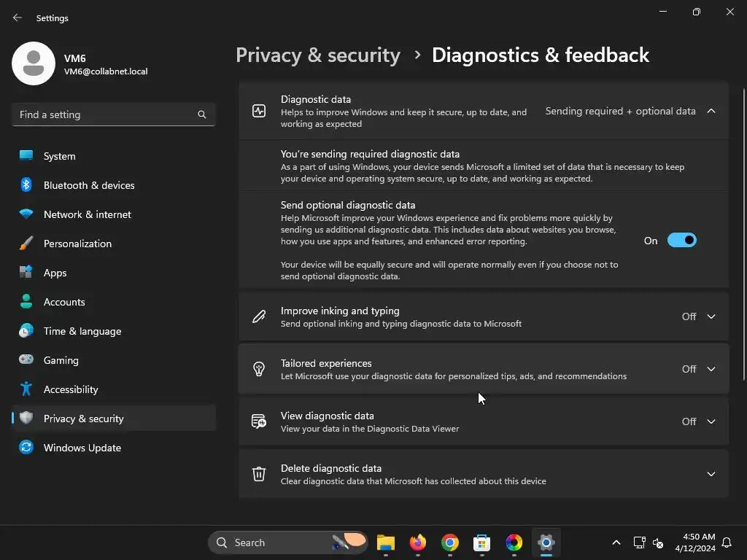Collapse the Diagnostic data section chevron
The width and height of the screenshot is (747, 560).
(711, 111)
